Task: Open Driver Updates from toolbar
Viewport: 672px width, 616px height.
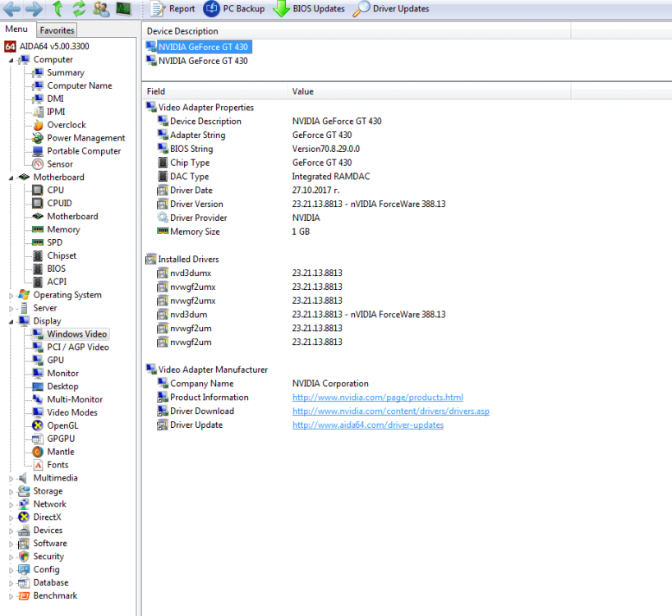Action: coord(391,8)
